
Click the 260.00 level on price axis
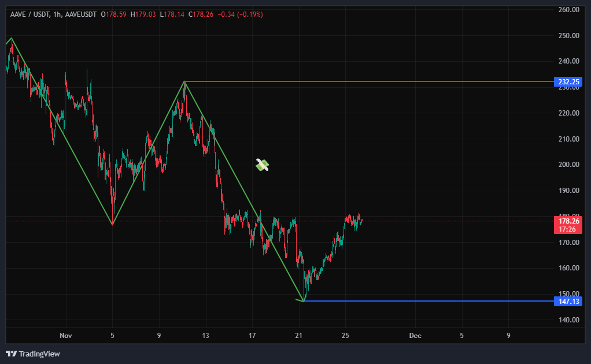pyautogui.click(x=569, y=10)
